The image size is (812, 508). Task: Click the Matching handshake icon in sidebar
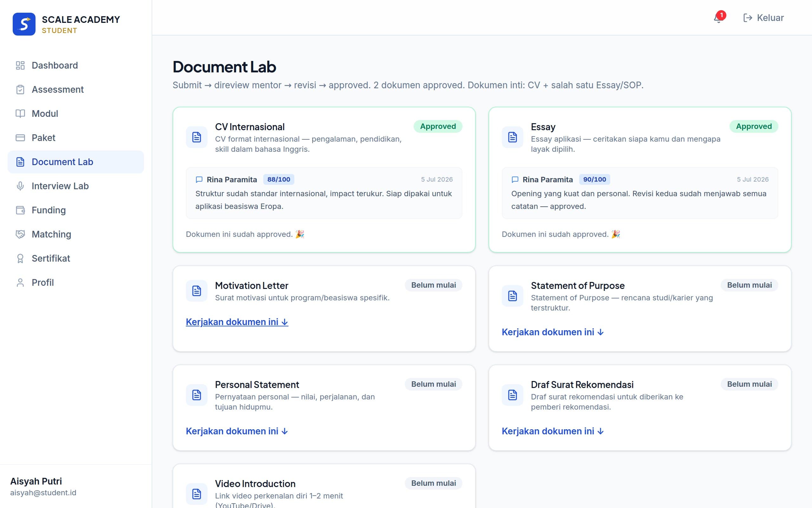(20, 234)
